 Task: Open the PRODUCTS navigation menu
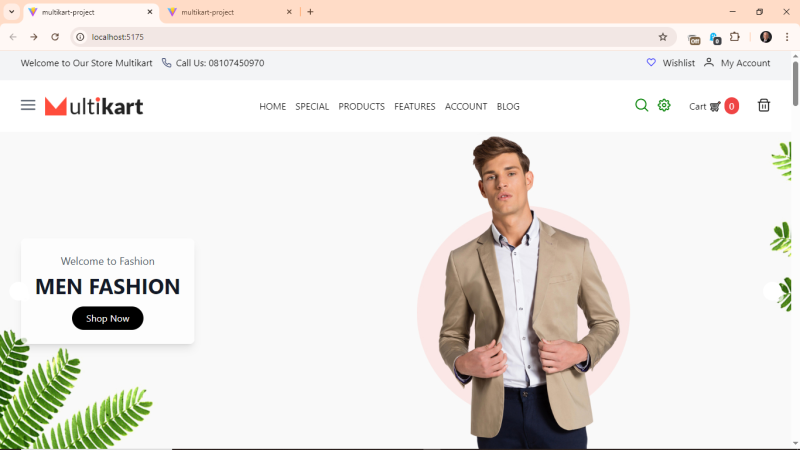point(361,106)
